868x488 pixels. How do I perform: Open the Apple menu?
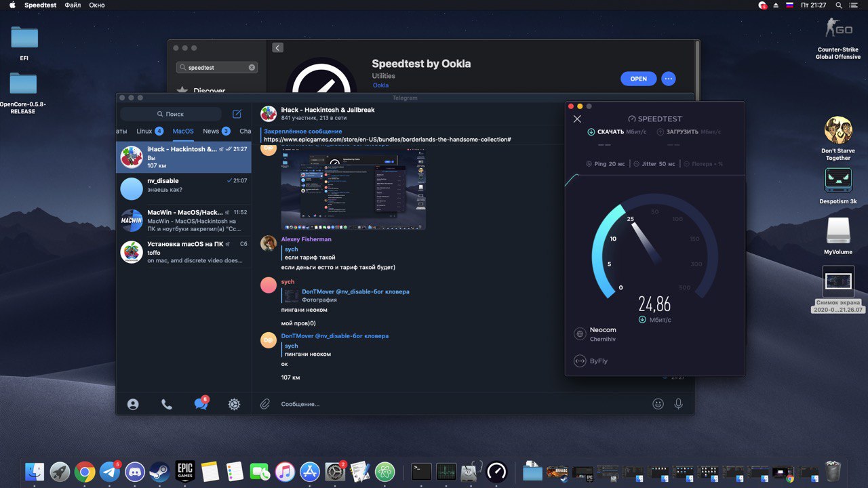pos(12,5)
